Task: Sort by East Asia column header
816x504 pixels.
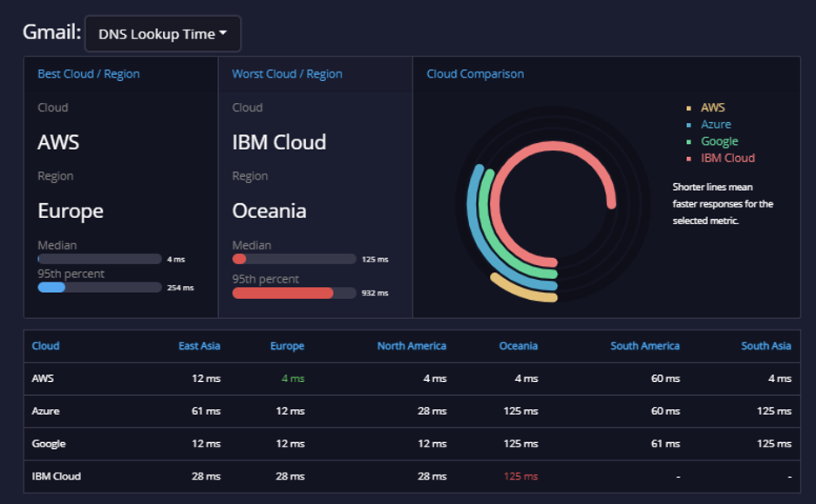Action: (199, 345)
